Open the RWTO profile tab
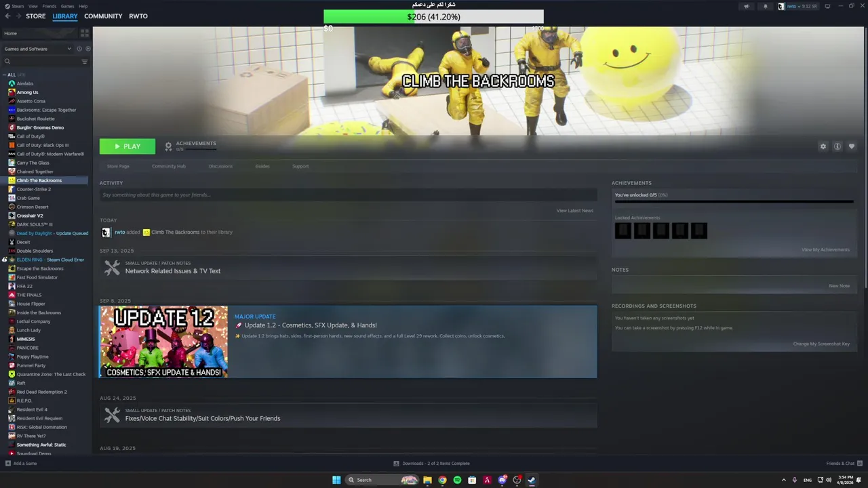This screenshot has height=488, width=868. (x=138, y=16)
